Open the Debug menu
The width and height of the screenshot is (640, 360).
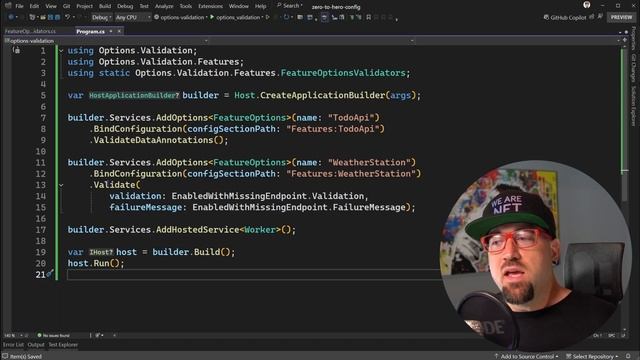pos(125,6)
